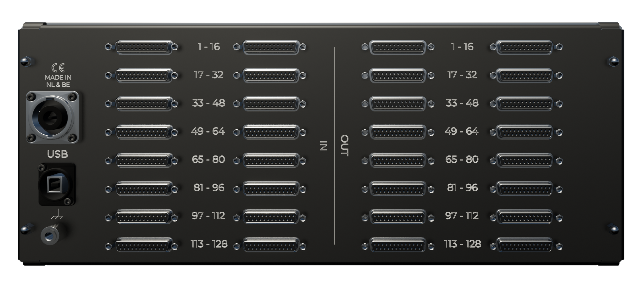Select the D-sub connector left of IN 113 - 128
This screenshot has height=292, width=644.
tap(144, 245)
